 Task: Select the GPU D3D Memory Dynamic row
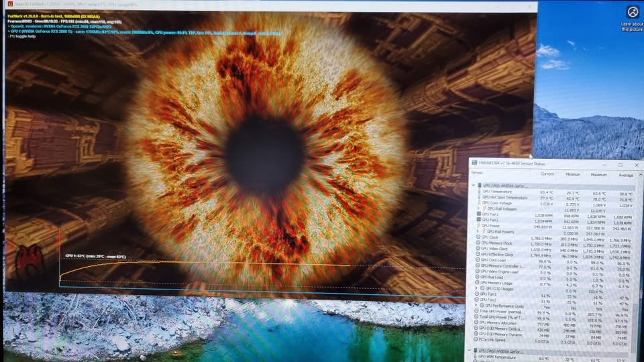500,334
